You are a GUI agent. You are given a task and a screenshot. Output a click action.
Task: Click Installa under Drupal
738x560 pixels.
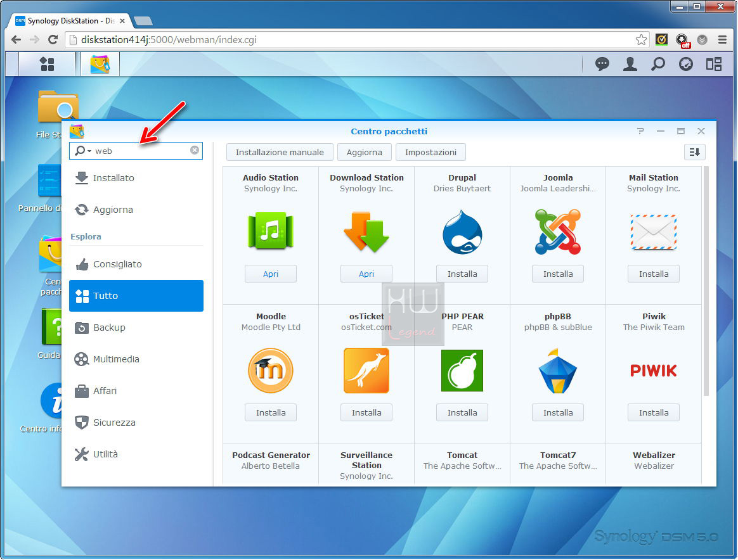coord(462,274)
